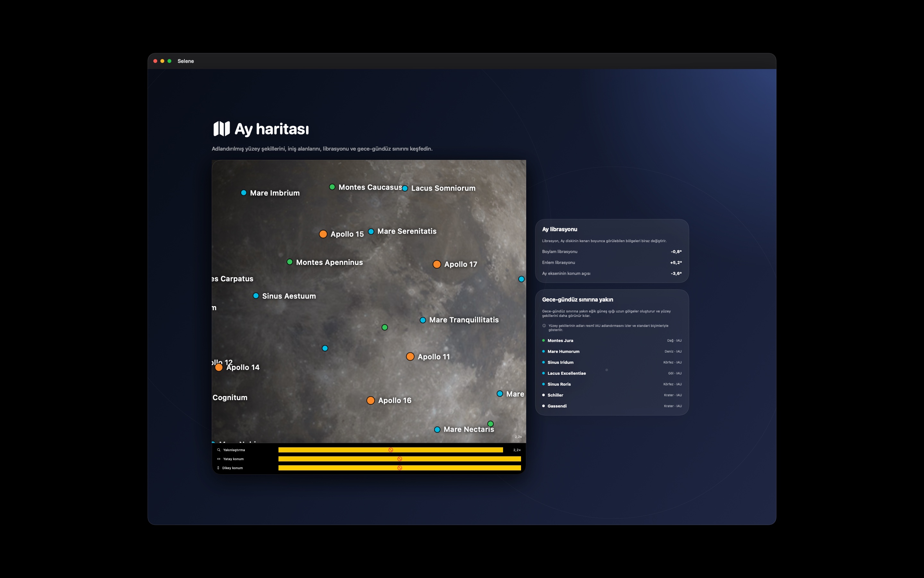Select the Gassendi crater row
This screenshot has height=578, width=924.
pyautogui.click(x=612, y=406)
